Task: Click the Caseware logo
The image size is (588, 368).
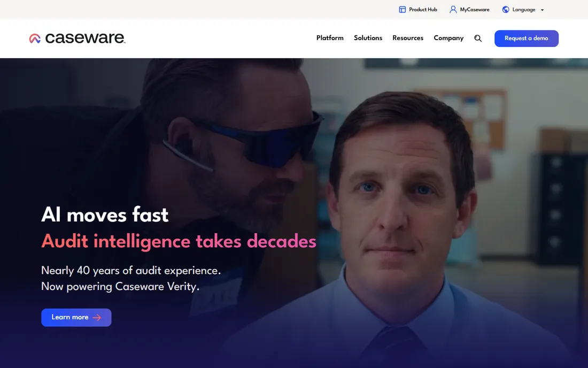Action: tap(78, 39)
